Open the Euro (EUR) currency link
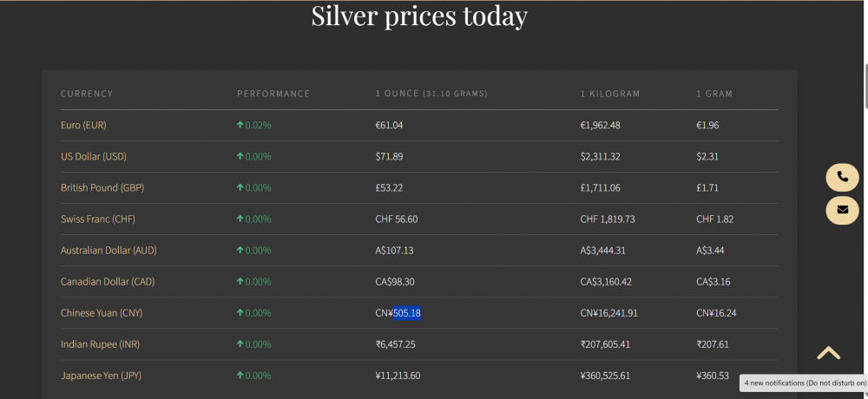Screen dimensions: 868x399 coord(83,125)
